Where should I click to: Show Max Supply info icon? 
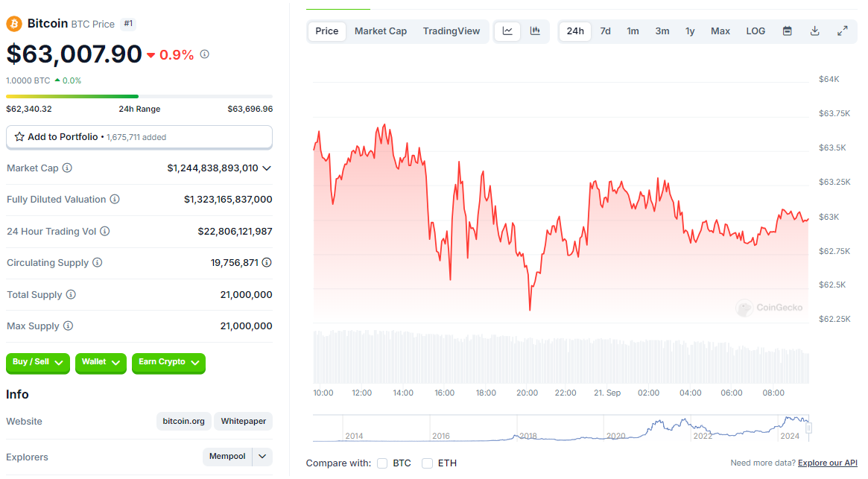coord(68,326)
